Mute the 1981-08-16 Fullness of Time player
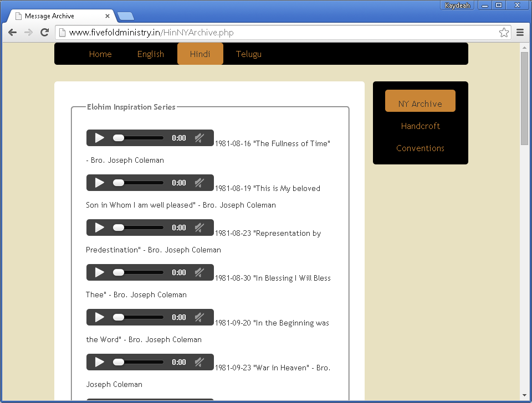The width and height of the screenshot is (532, 403). coord(199,138)
